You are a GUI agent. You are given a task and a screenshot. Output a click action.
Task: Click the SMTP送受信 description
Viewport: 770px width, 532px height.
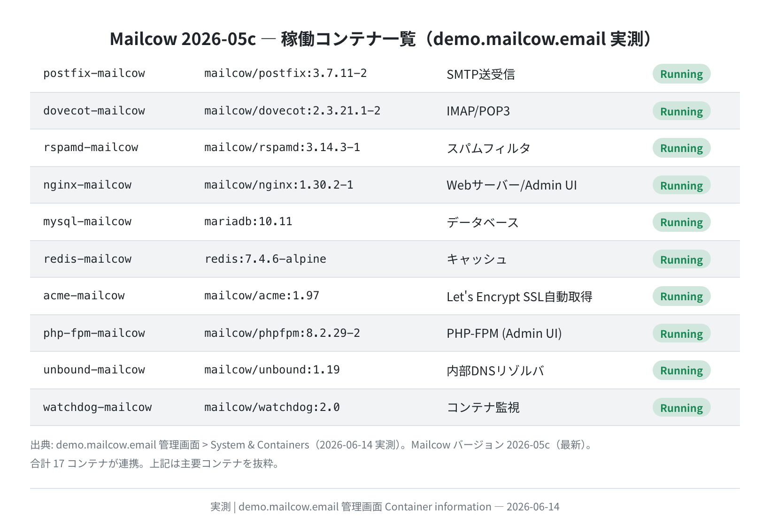pos(481,74)
